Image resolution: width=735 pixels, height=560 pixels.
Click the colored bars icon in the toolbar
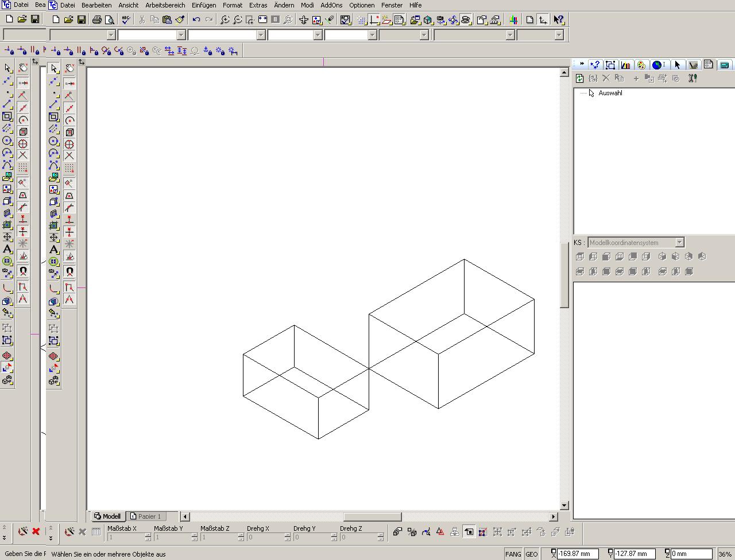click(513, 20)
